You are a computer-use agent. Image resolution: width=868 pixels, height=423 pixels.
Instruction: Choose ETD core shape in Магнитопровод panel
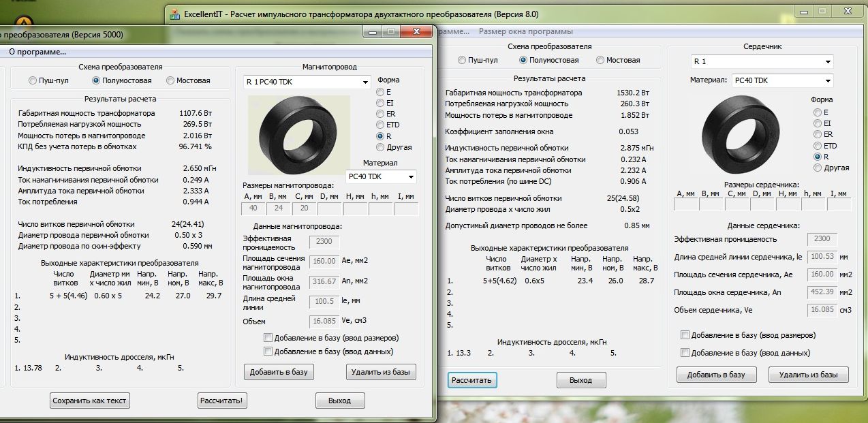381,125
